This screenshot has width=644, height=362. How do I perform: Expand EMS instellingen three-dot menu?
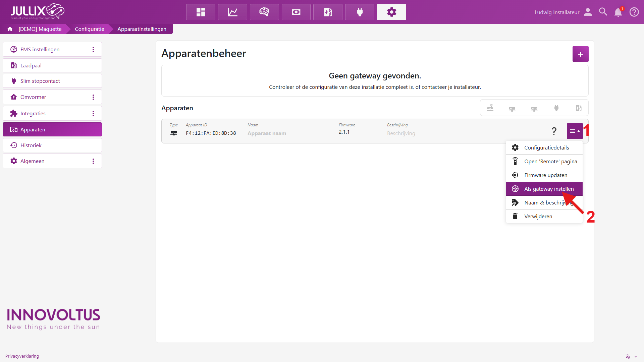coord(93,50)
